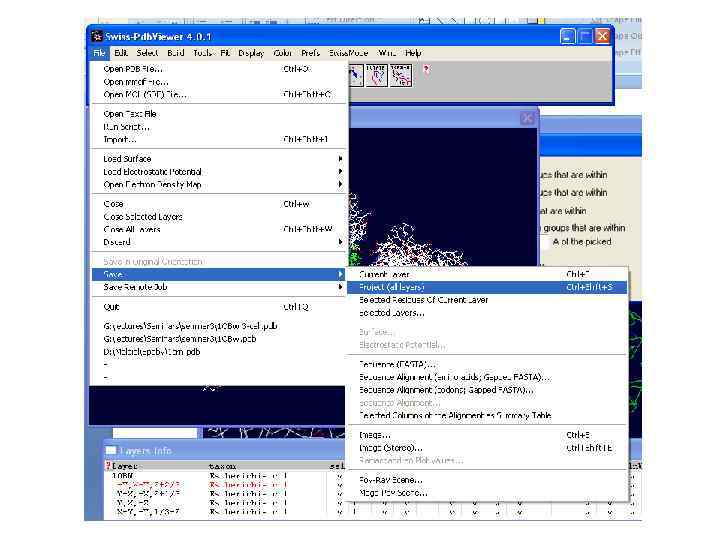Choose Open MOL (SDF) File entry
720x540 pixels.
218,95
